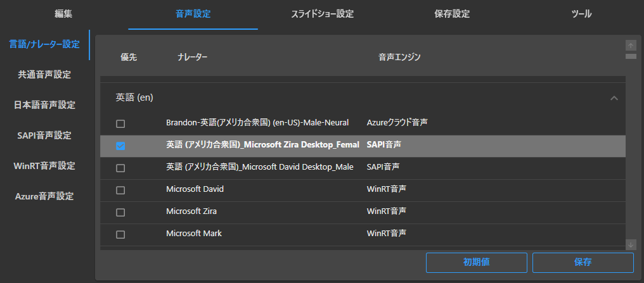Click the scroll up arrow icon
The width and height of the screenshot is (644, 283).
[630, 45]
